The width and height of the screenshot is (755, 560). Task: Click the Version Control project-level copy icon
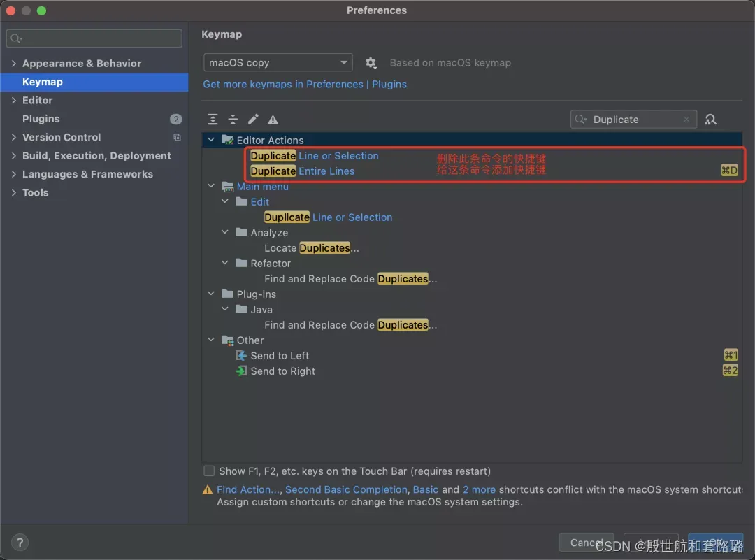pos(177,137)
